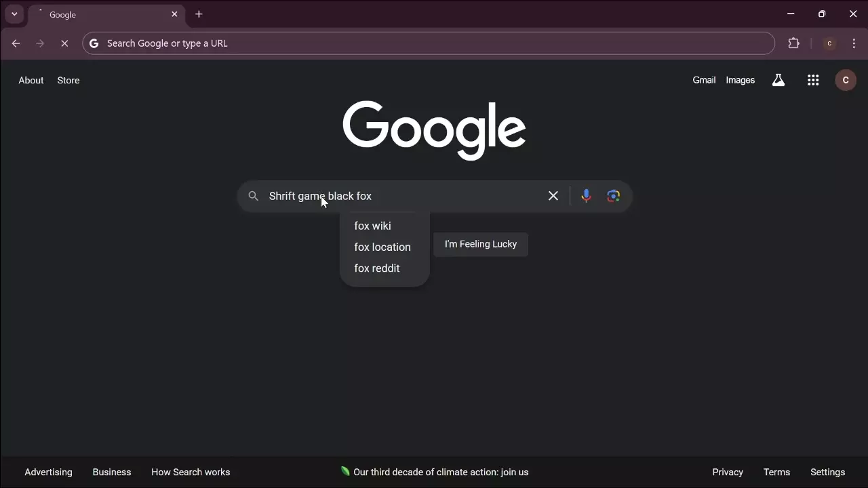Open Google Lens image search
Viewport: 868px width, 488px height.
pos(614,196)
